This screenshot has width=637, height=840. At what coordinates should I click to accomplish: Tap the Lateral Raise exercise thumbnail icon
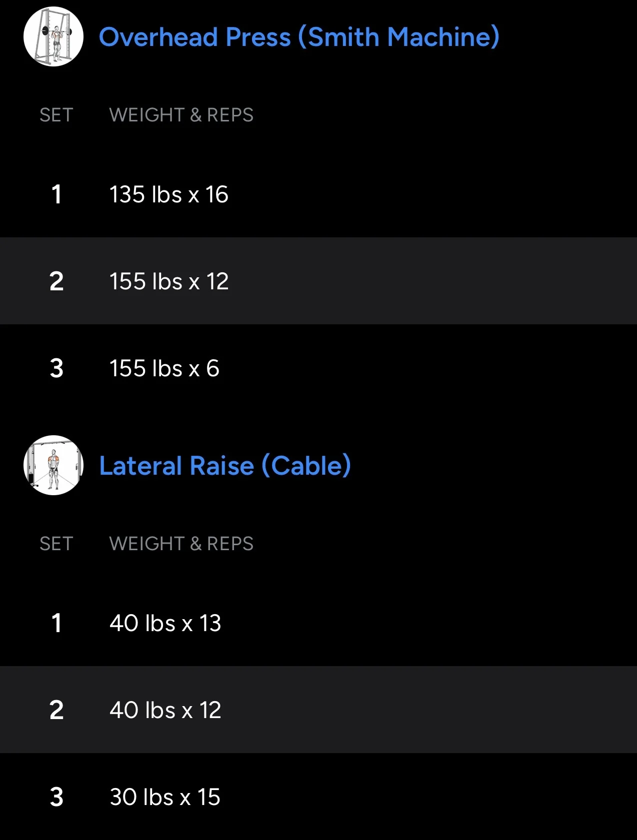53,465
